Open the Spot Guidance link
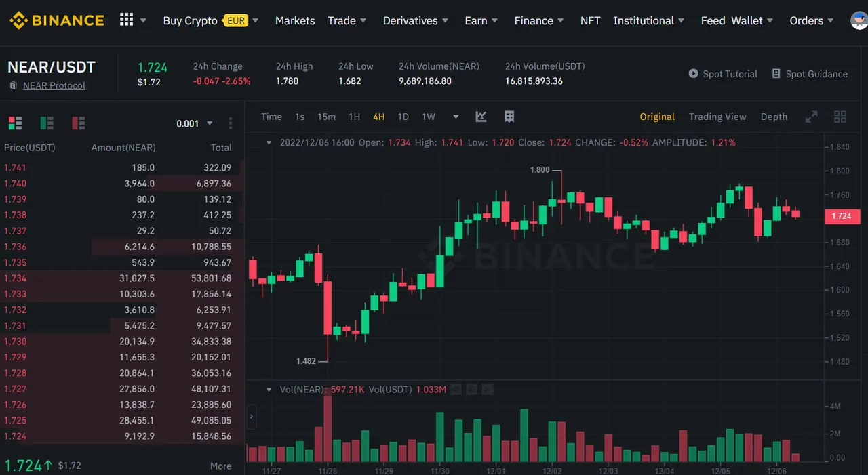 (x=816, y=74)
